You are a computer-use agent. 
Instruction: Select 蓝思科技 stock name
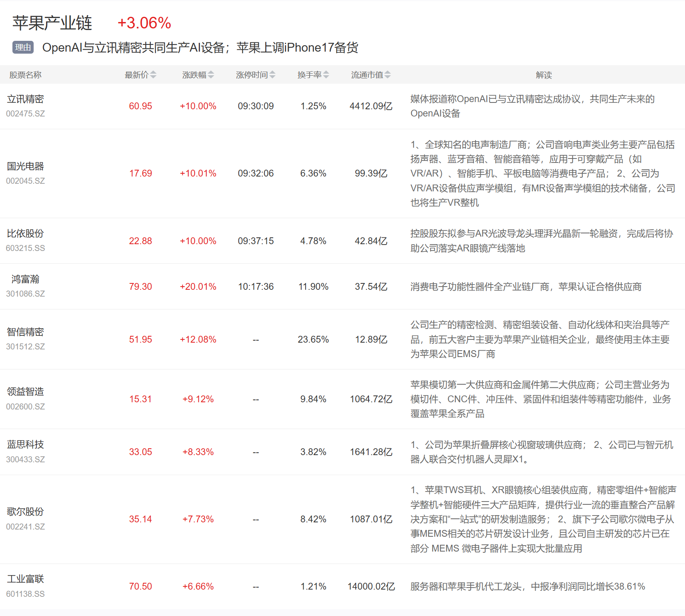(25, 444)
